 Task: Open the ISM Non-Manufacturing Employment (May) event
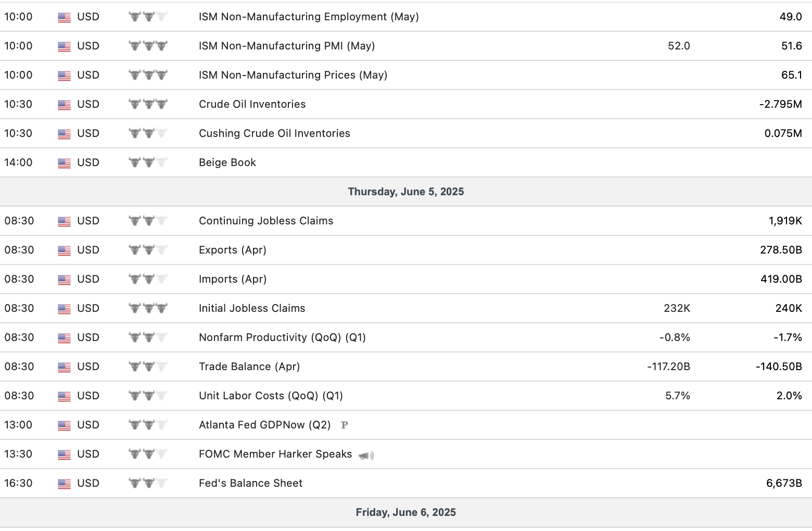click(309, 17)
